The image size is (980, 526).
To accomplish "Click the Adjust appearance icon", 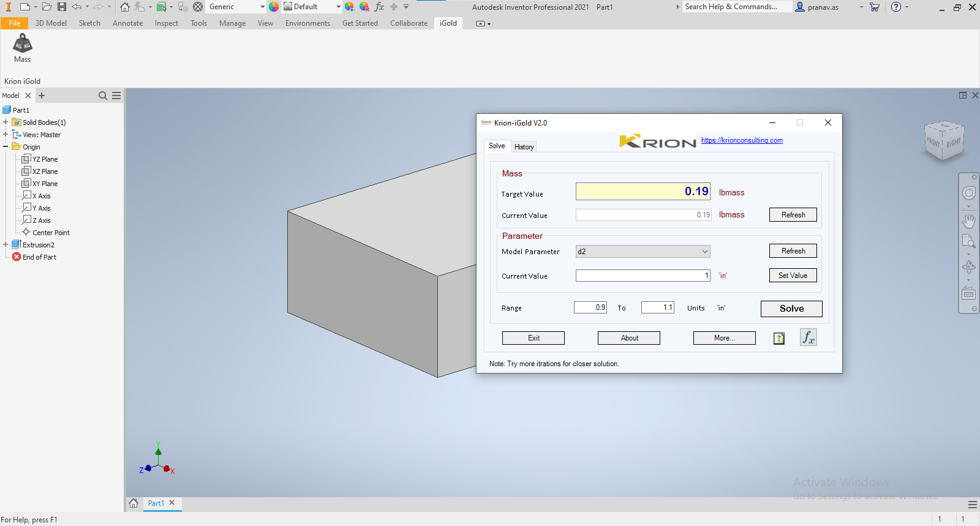I will click(x=349, y=7).
